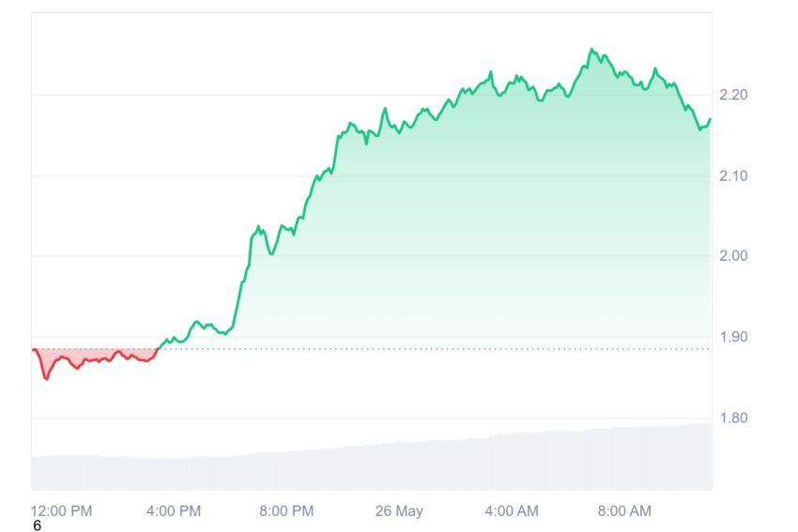Click the lowest point of the red dip
The image size is (798, 532).
click(46, 378)
